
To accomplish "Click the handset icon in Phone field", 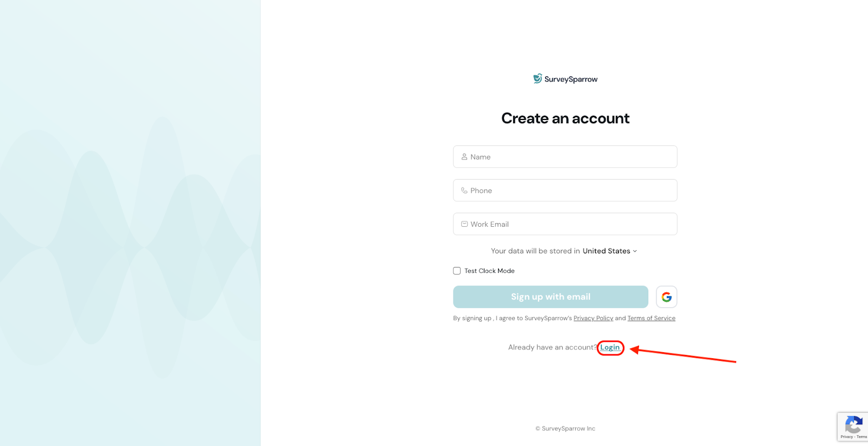I will click(x=464, y=190).
